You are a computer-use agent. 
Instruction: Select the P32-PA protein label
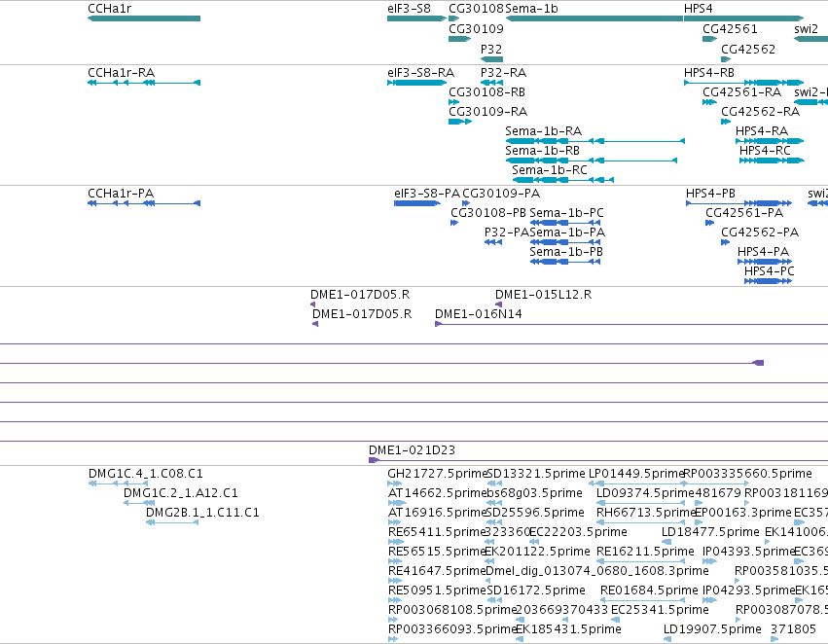coord(506,233)
